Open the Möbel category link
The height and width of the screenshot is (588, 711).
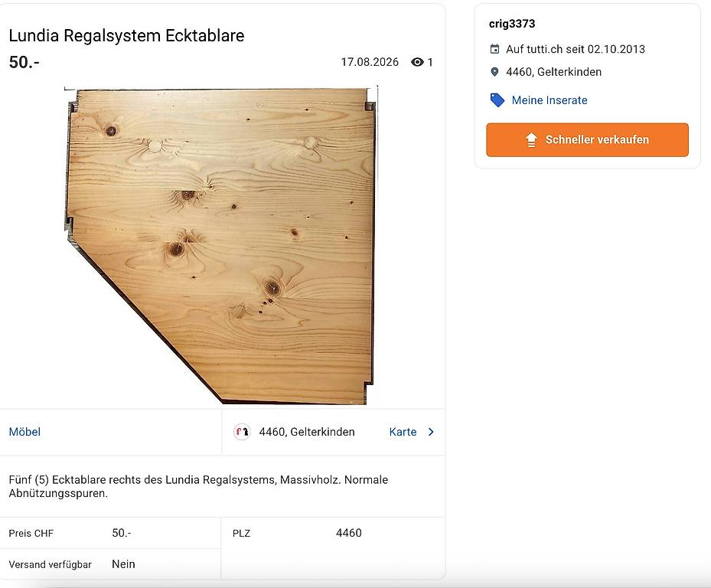(x=24, y=432)
